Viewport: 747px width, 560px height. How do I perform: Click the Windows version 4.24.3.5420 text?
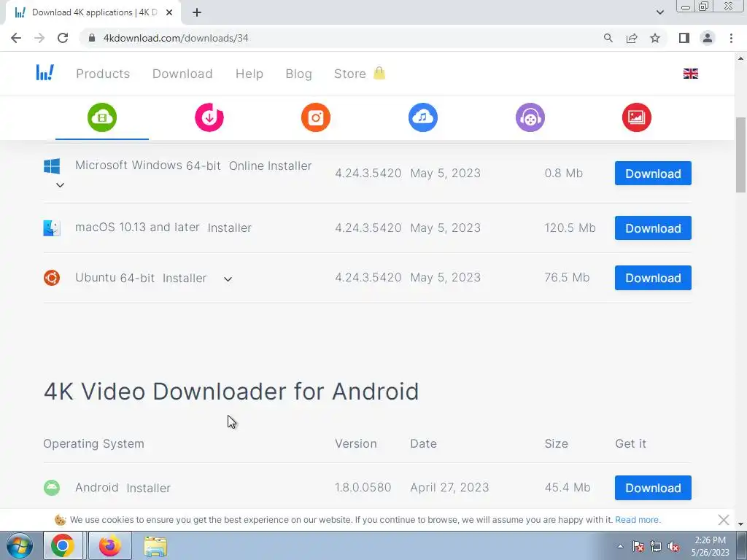click(368, 174)
